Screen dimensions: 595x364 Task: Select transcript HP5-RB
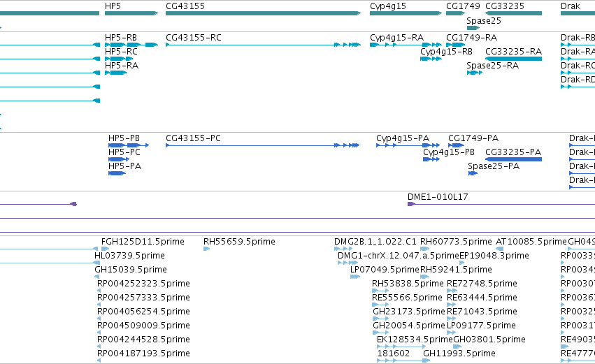(131, 45)
